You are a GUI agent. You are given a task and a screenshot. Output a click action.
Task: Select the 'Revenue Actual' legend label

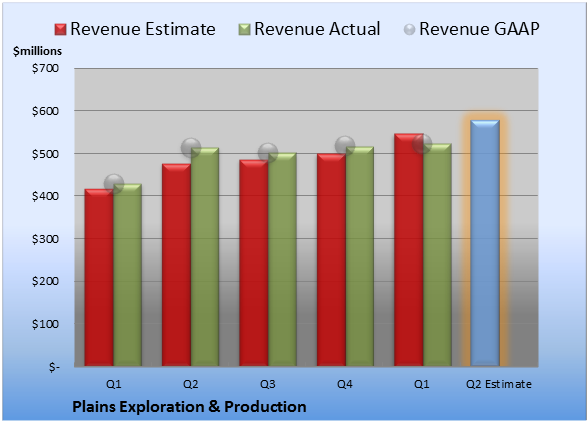point(317,29)
